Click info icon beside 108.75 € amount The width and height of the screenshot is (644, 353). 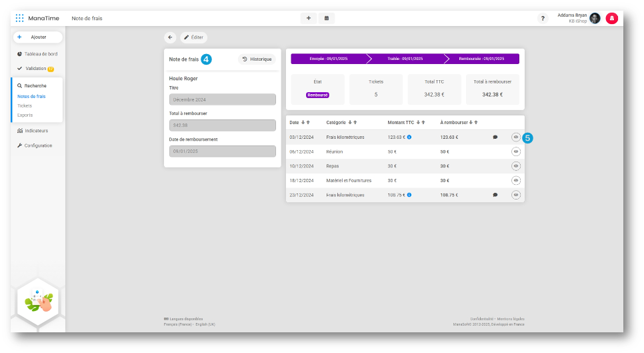point(409,195)
